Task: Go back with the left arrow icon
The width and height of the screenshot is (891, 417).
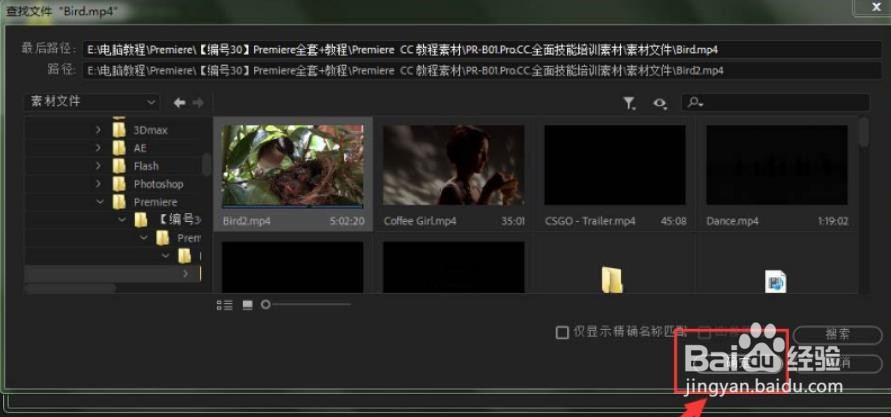Action: pos(180,103)
